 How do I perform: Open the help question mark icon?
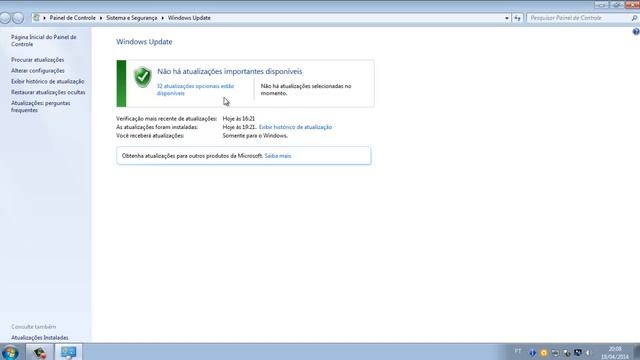(636, 32)
